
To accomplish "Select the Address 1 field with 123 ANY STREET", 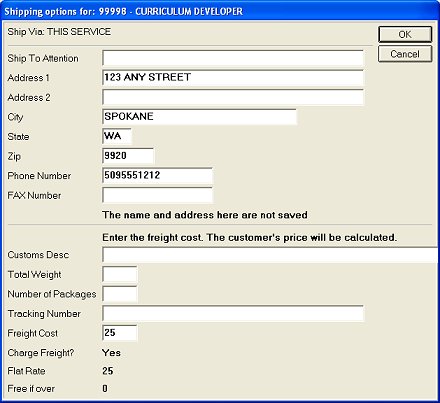I will click(x=233, y=78).
